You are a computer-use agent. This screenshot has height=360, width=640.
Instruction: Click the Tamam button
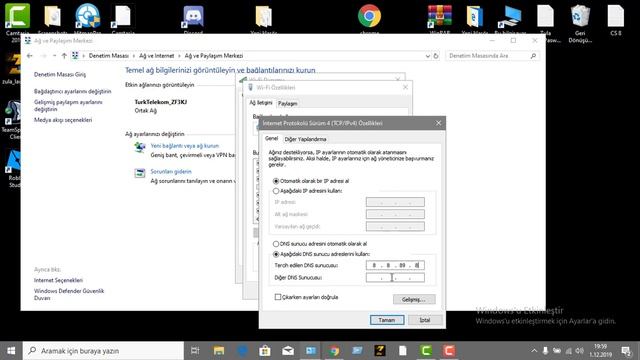[387, 320]
